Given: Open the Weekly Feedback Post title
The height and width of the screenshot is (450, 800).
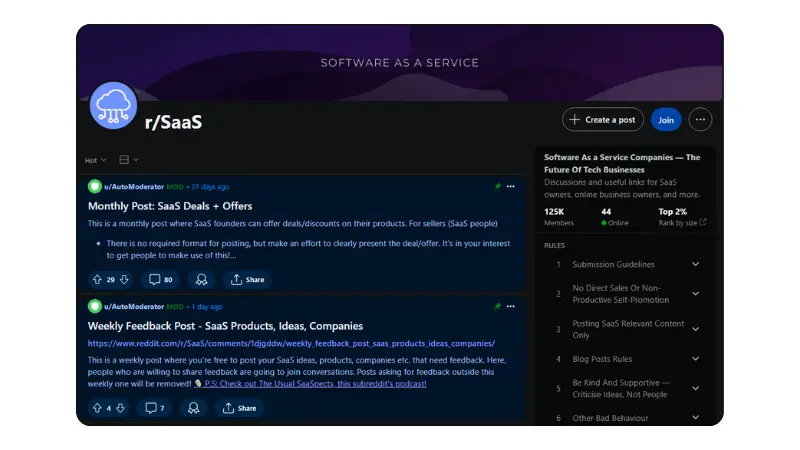Looking at the screenshot, I should (225, 326).
